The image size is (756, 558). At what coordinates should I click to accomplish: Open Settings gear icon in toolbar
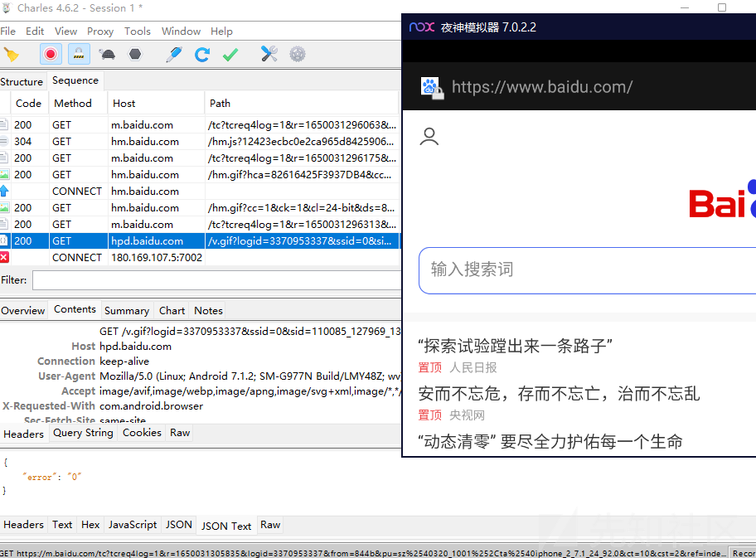pos(297,55)
